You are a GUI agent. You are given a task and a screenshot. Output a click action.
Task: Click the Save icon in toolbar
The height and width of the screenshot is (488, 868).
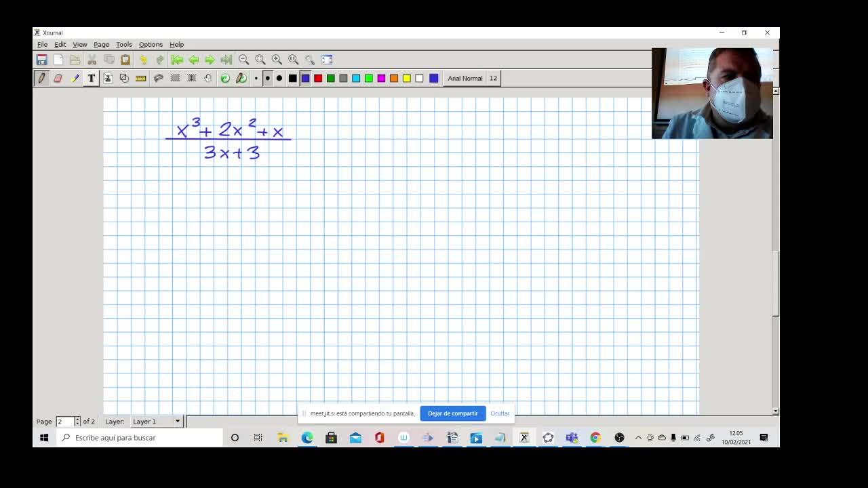coord(42,60)
